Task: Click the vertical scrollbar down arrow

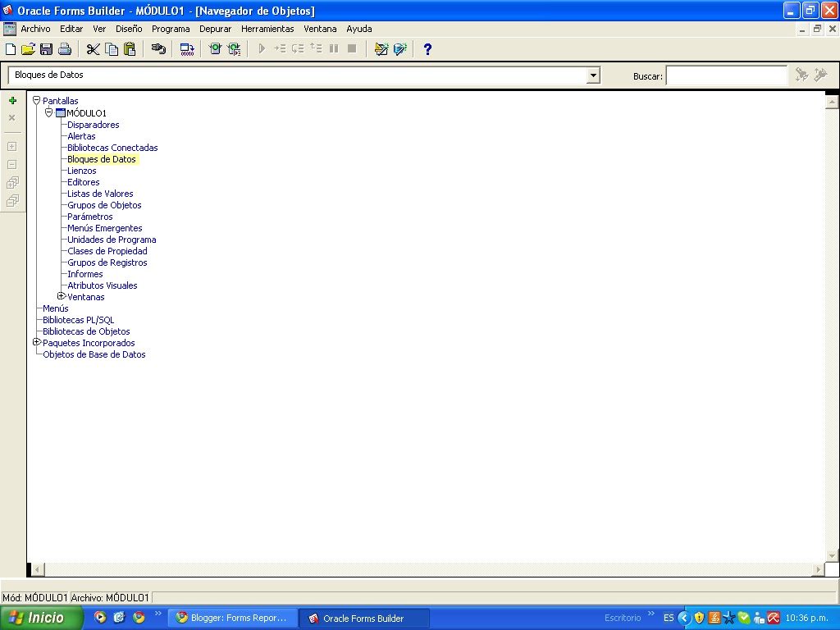Action: coord(832,555)
